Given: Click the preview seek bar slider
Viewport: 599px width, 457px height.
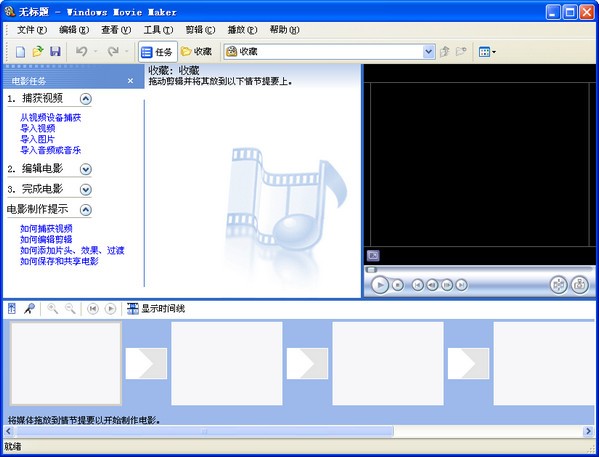Looking at the screenshot, I should tap(371, 270).
